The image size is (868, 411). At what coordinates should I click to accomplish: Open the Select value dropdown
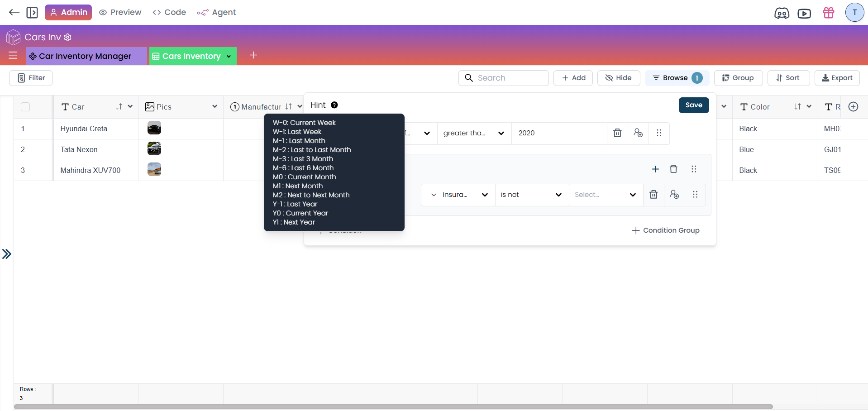click(605, 195)
